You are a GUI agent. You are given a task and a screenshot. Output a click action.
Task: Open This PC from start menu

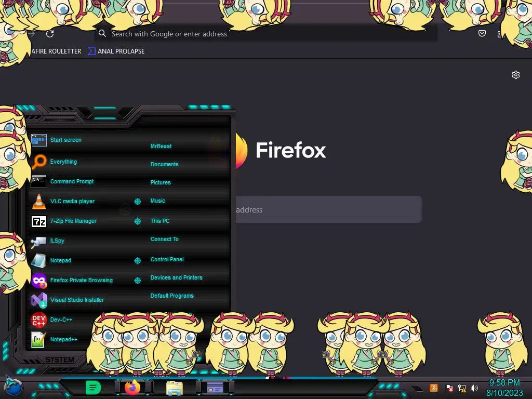pyautogui.click(x=160, y=221)
